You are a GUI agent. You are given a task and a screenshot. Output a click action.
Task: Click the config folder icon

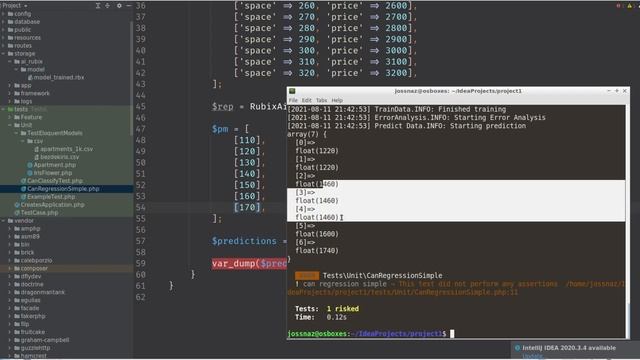(x=11, y=14)
